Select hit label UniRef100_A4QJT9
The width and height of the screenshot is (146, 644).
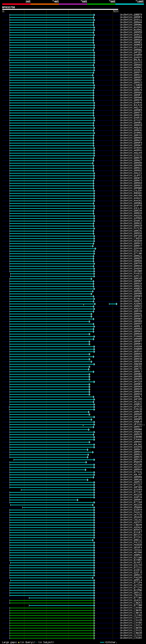pyautogui.click(x=131, y=108)
